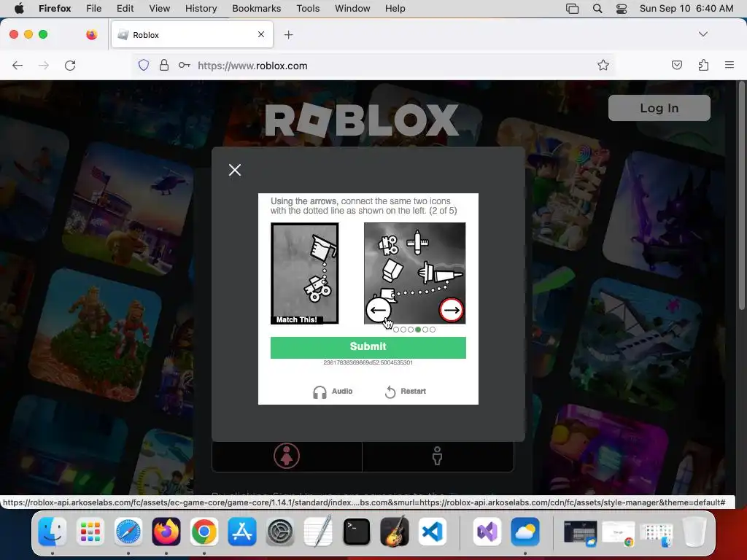Open the Extensions puzzle icon
This screenshot has width=747, height=560.
point(703,65)
